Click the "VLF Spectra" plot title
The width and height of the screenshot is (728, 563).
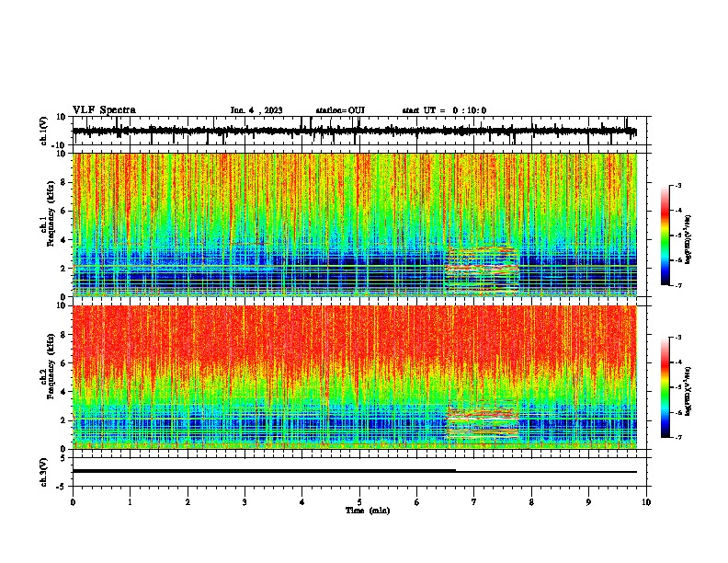(104, 110)
